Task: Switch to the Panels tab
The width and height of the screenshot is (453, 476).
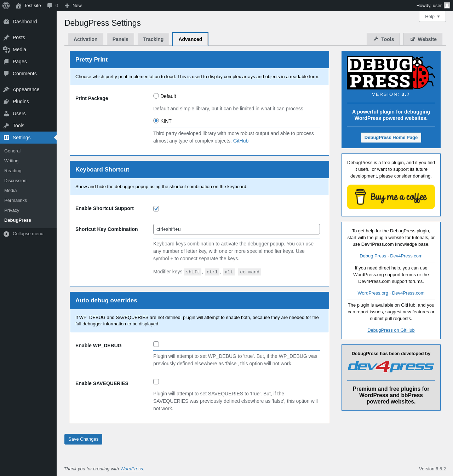Action: 120,39
